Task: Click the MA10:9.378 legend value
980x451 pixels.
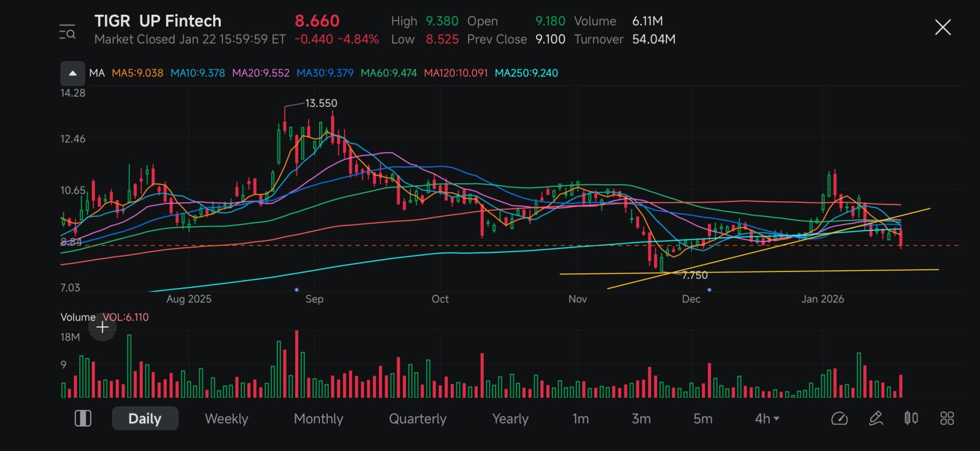Action: click(x=198, y=73)
